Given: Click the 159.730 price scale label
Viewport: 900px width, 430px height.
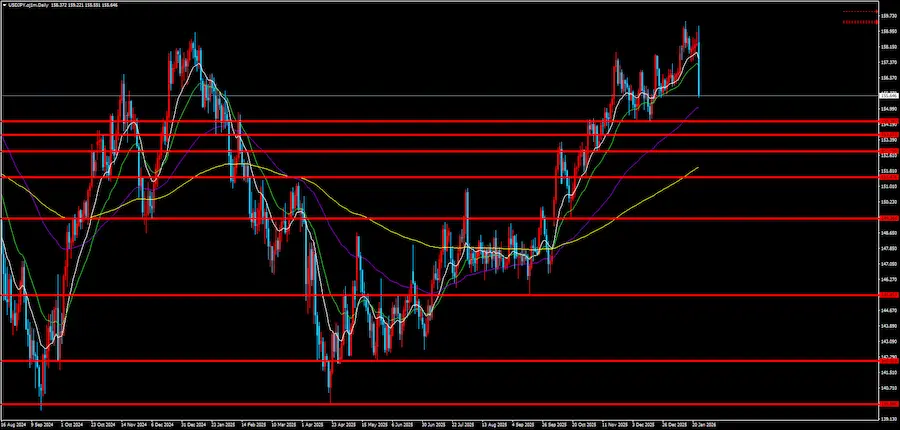Looking at the screenshot, I should click(x=887, y=15).
